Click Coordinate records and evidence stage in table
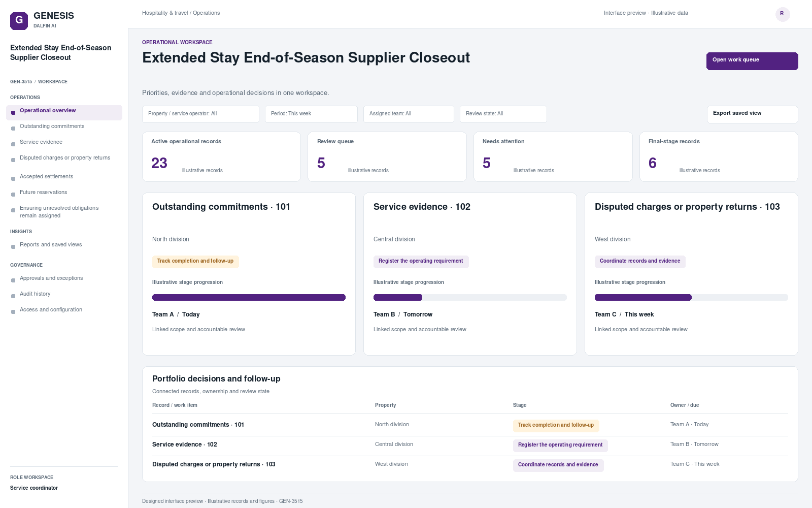812x508 pixels. point(558,465)
